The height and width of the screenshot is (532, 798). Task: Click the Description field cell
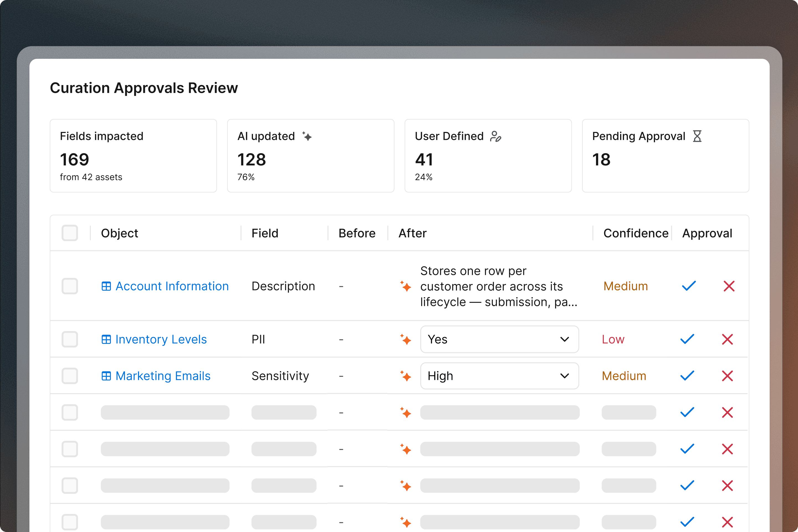[283, 286]
